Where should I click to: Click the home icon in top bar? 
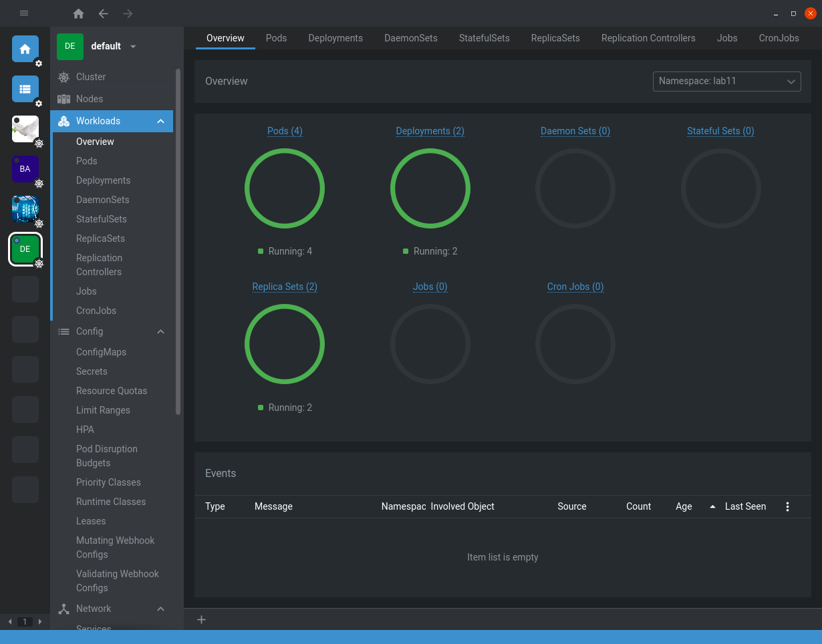[79, 13]
